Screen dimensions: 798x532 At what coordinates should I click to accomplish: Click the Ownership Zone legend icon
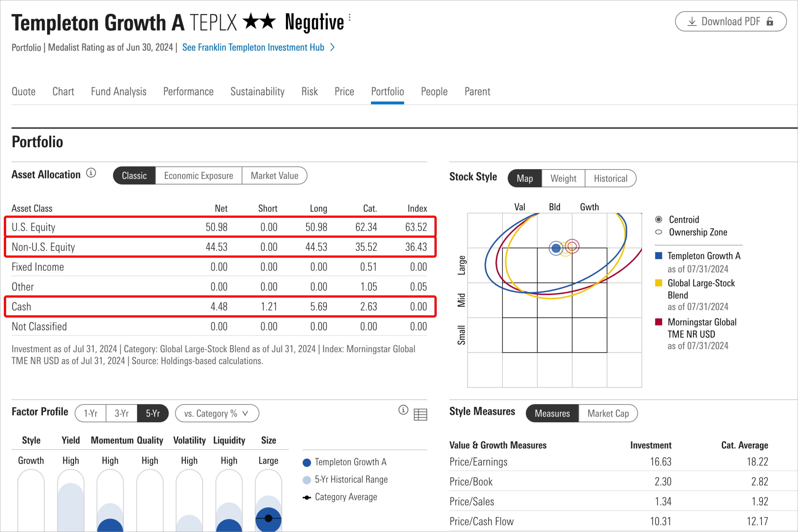click(x=659, y=232)
